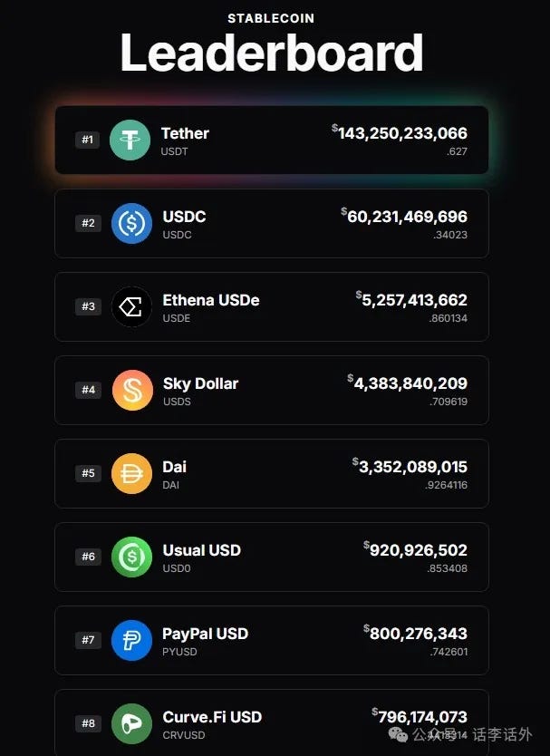Image resolution: width=550 pixels, height=756 pixels.
Task: Select the #8 rank badge
Action: [x=88, y=723]
